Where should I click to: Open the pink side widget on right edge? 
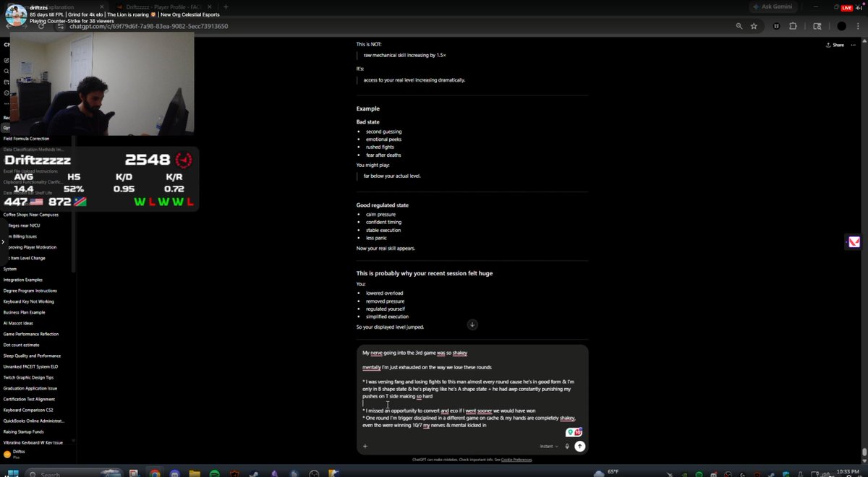click(854, 241)
